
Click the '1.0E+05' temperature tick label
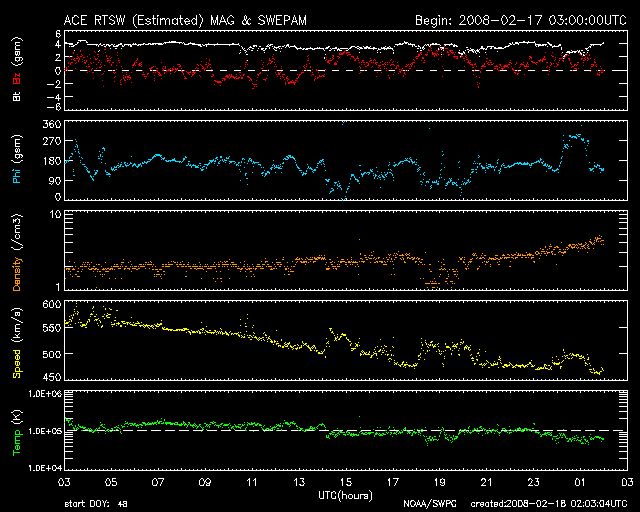click(45, 431)
